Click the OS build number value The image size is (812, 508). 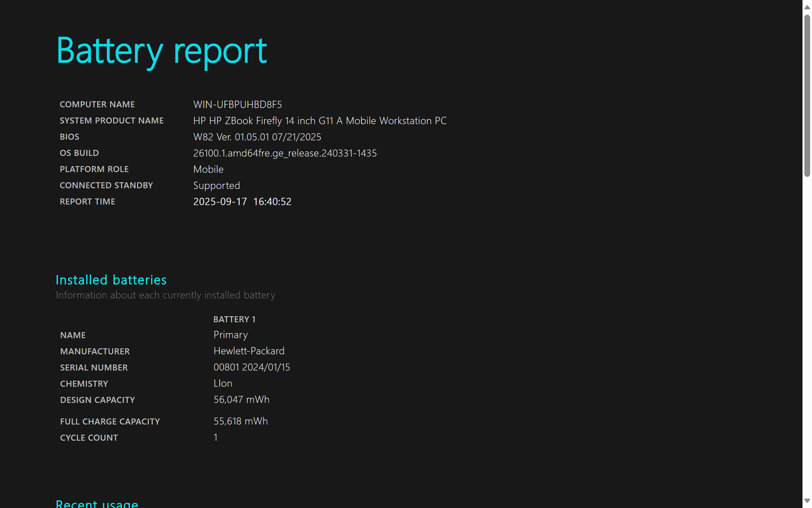pos(285,153)
